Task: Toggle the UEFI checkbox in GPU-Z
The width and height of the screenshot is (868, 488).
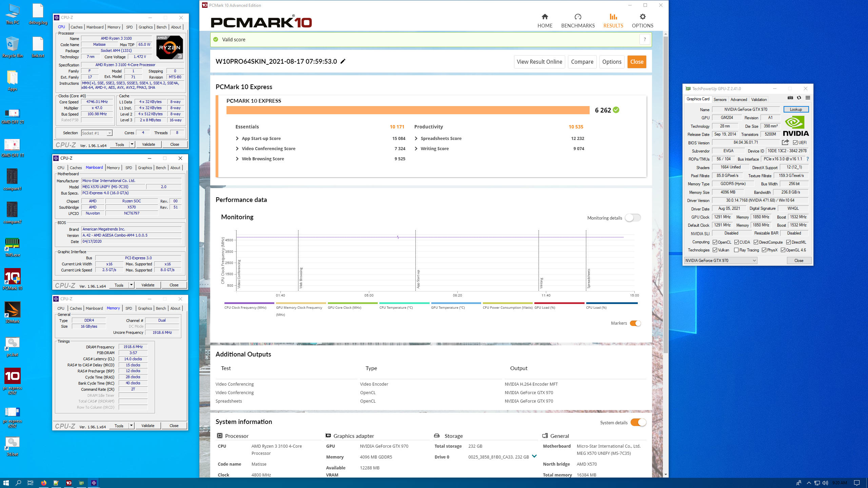Action: [795, 143]
